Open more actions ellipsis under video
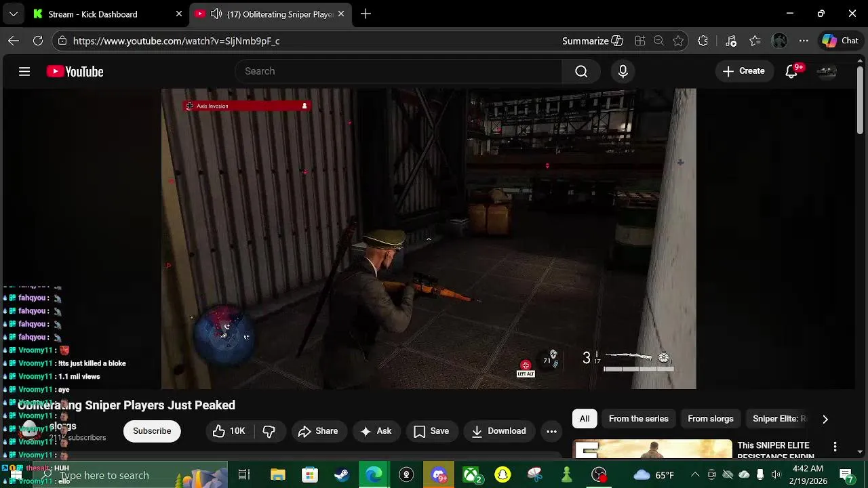 click(551, 431)
